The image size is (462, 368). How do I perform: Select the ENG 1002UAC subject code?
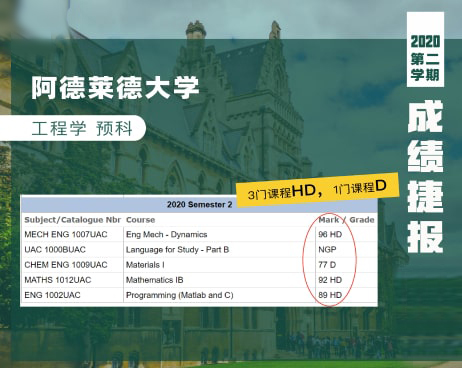[52, 295]
